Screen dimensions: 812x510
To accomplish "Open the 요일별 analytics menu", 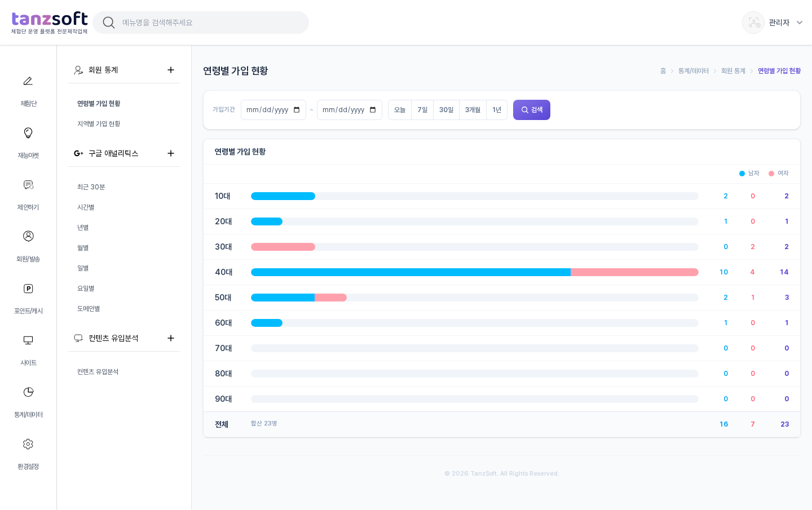I will [x=86, y=289].
